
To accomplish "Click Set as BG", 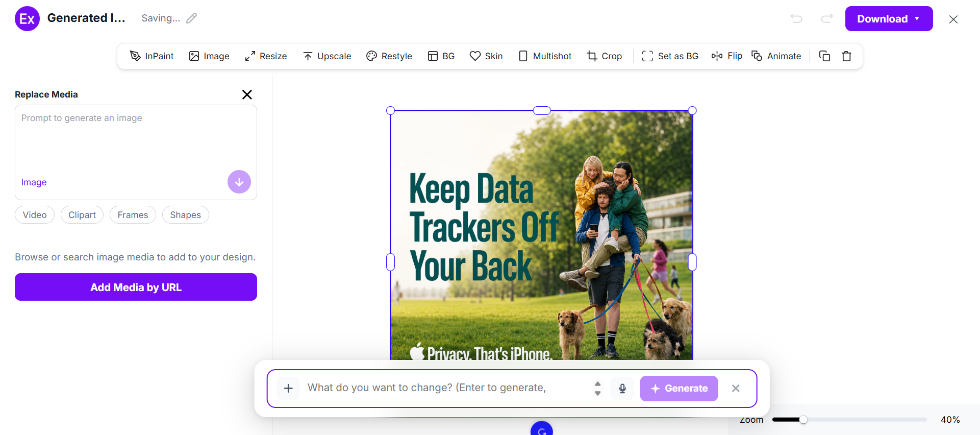I will point(670,56).
